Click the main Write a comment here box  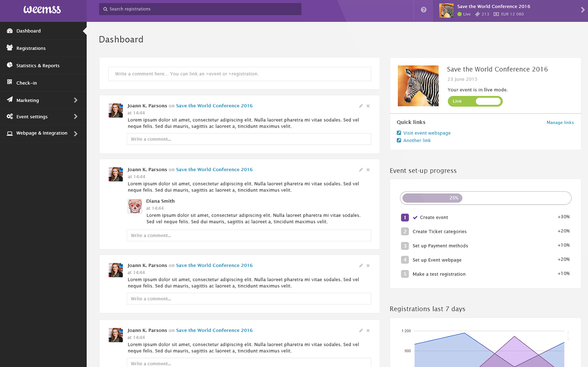click(x=240, y=74)
